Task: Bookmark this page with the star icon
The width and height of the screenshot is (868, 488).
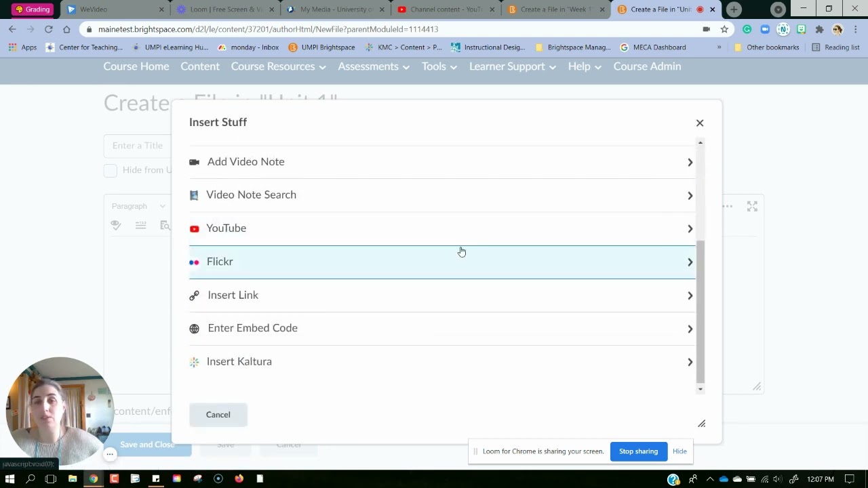Action: 724,29
